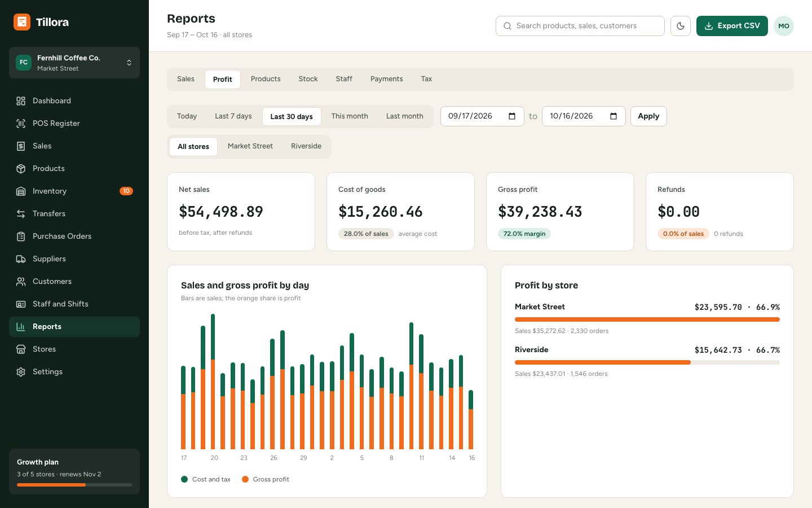
Task: Toggle dark mode with the moon icon
Action: point(681,26)
